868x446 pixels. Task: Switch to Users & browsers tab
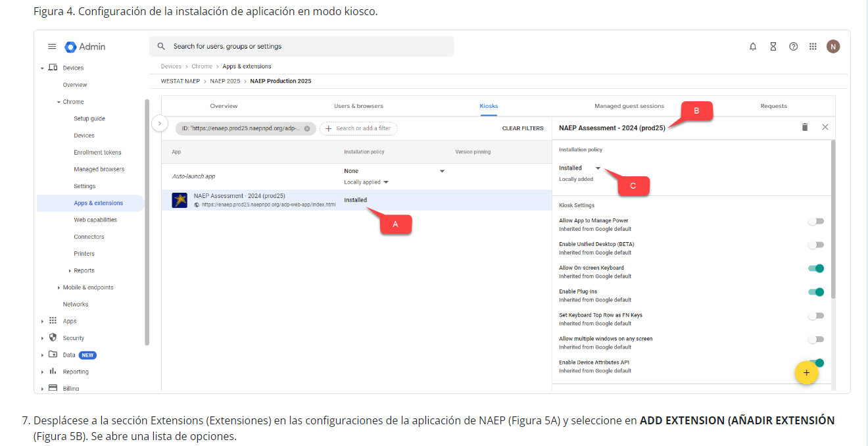358,106
